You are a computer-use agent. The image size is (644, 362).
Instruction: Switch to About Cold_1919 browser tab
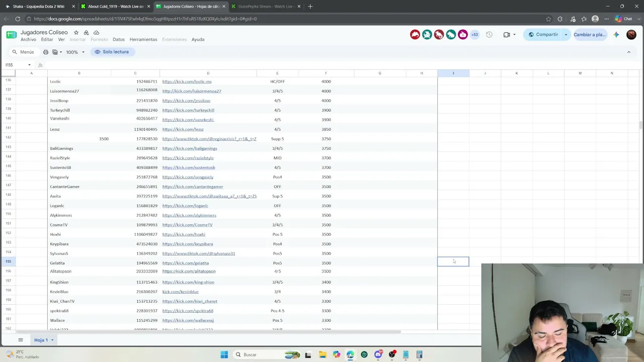[x=115, y=7]
